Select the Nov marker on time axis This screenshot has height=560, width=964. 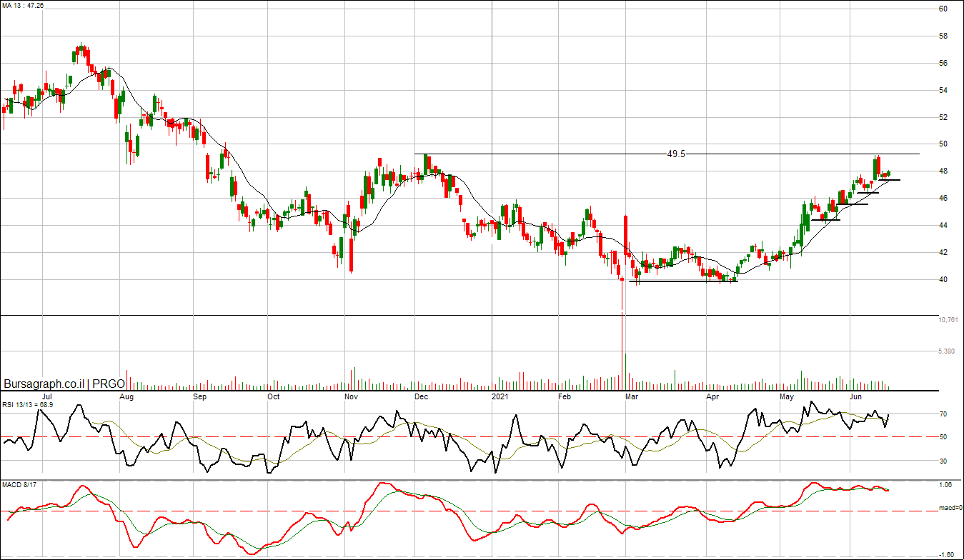[350, 396]
